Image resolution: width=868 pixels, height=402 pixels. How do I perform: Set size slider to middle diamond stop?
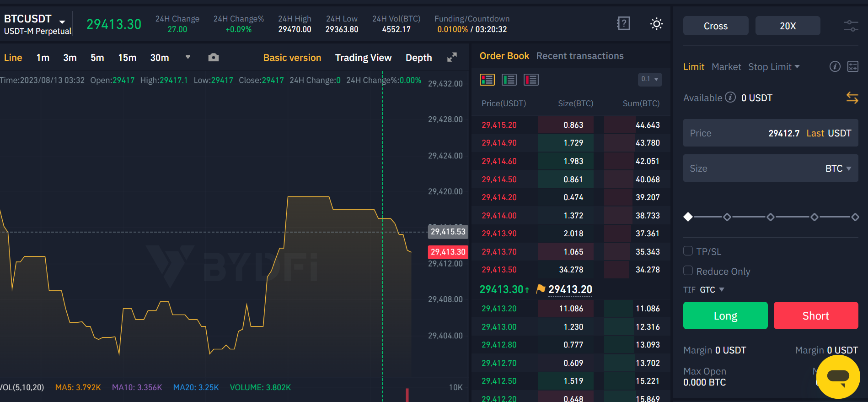(x=771, y=217)
